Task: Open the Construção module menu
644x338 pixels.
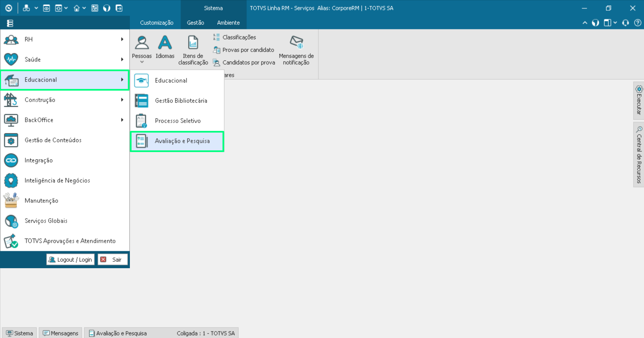Action: click(x=65, y=100)
